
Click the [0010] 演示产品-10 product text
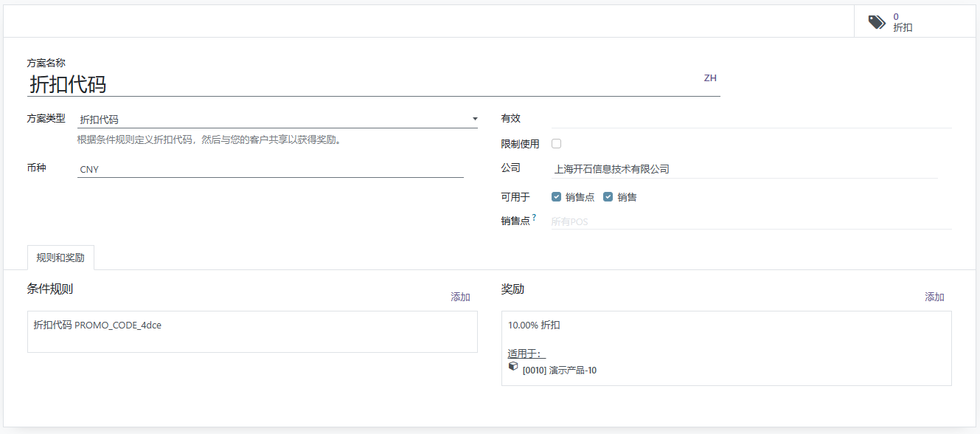[x=559, y=371]
